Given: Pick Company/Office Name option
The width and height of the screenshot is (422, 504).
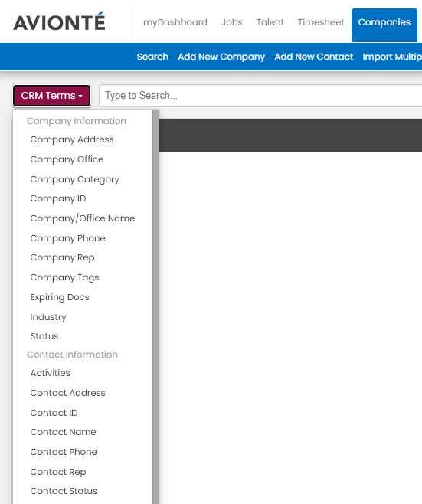Looking at the screenshot, I should point(83,218).
